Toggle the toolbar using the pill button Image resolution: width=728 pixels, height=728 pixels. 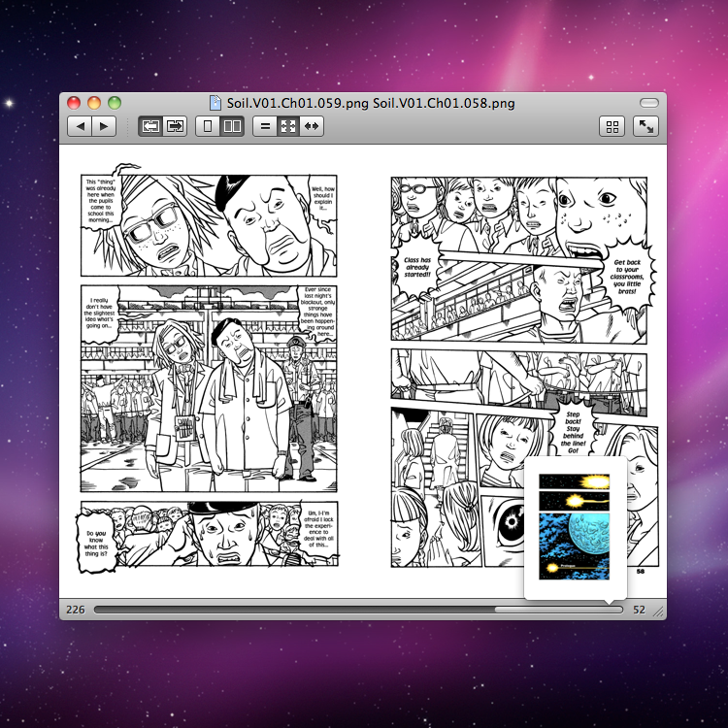(x=649, y=103)
